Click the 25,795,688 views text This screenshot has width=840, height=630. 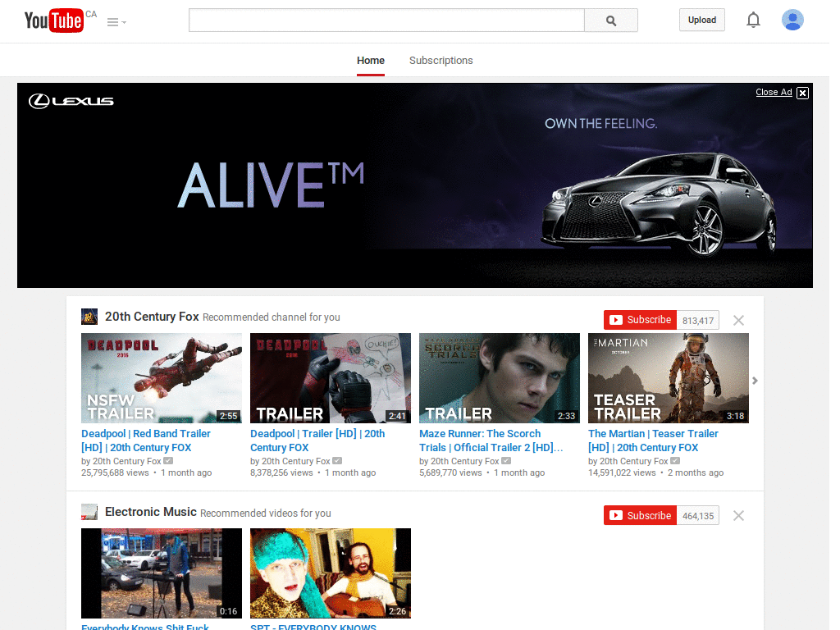click(115, 473)
